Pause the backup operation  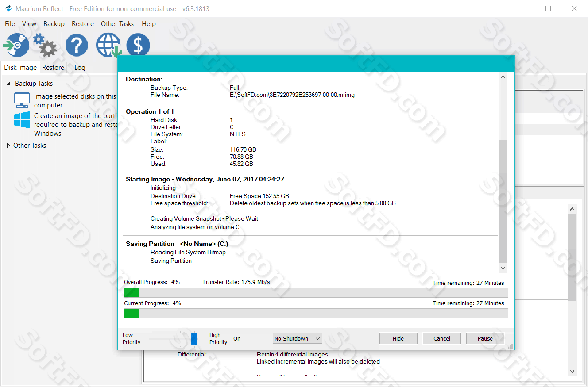tap(485, 338)
